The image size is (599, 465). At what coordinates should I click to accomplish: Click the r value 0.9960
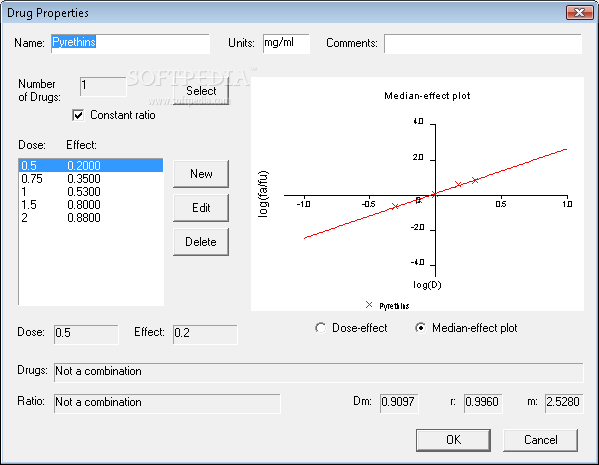[x=483, y=403]
